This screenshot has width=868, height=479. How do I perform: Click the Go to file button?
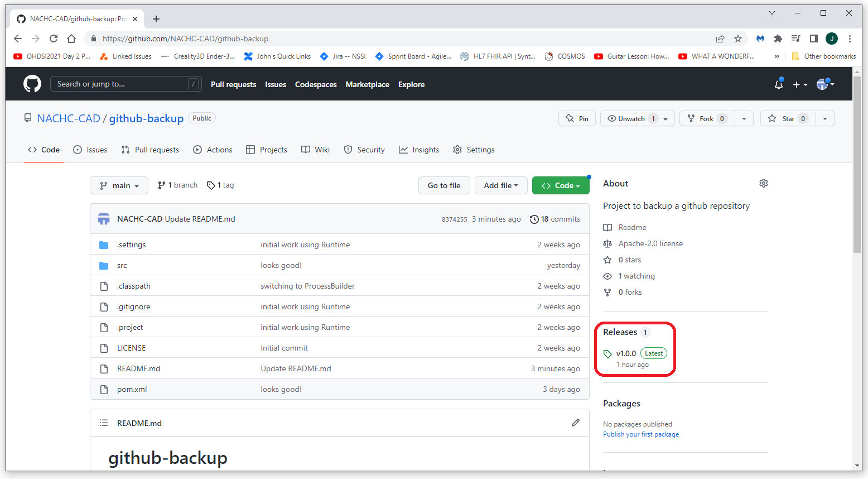click(x=444, y=185)
